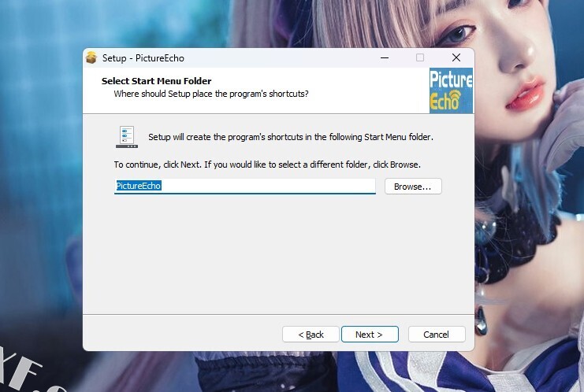Click the wallpaper left of the Setup window
Image resolution: width=584 pixels, height=392 pixels.
[x=39, y=197]
